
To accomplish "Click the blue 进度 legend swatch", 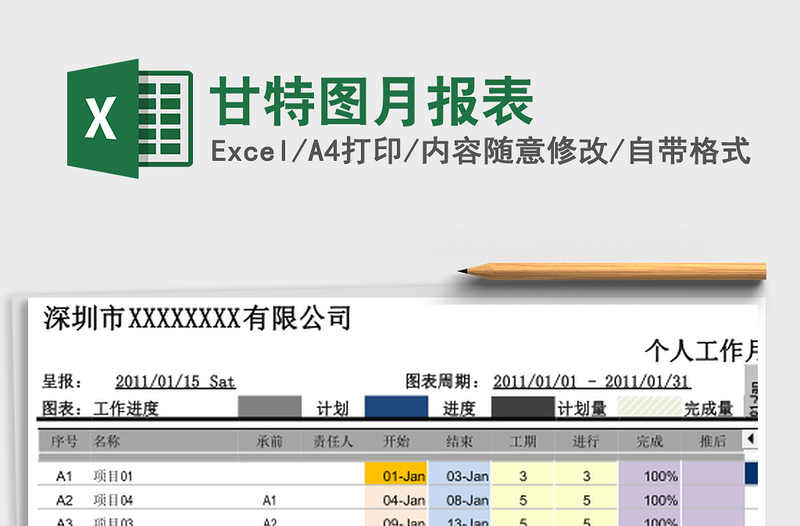I will 396,407.
